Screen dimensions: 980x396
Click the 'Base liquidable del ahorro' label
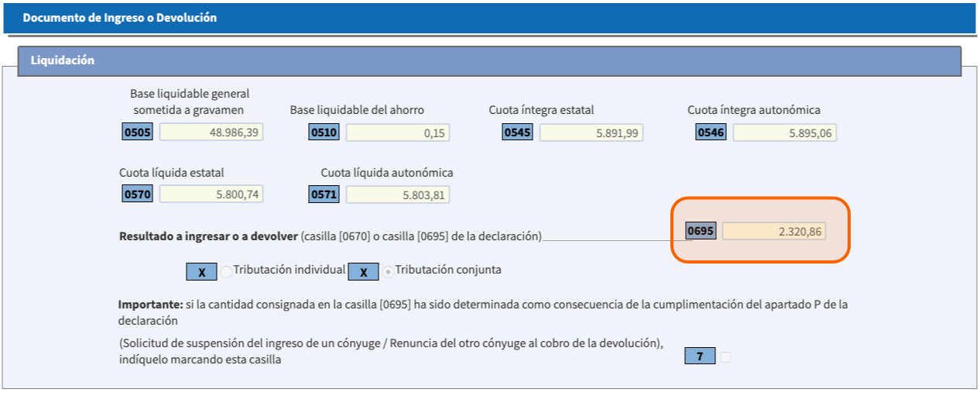click(x=357, y=110)
